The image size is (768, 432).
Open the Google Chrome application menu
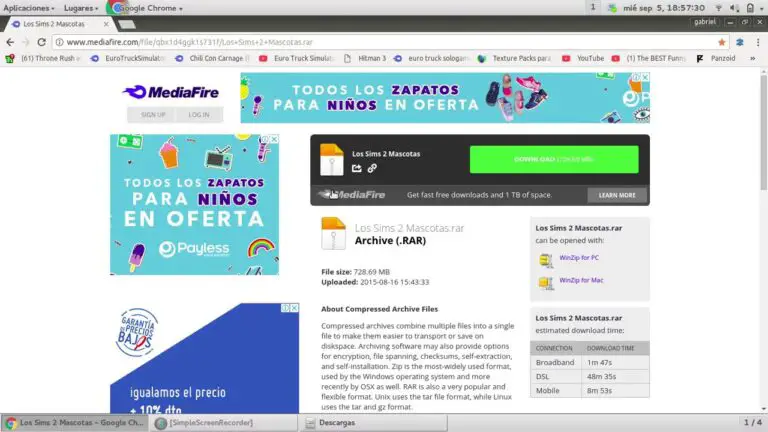147,8
